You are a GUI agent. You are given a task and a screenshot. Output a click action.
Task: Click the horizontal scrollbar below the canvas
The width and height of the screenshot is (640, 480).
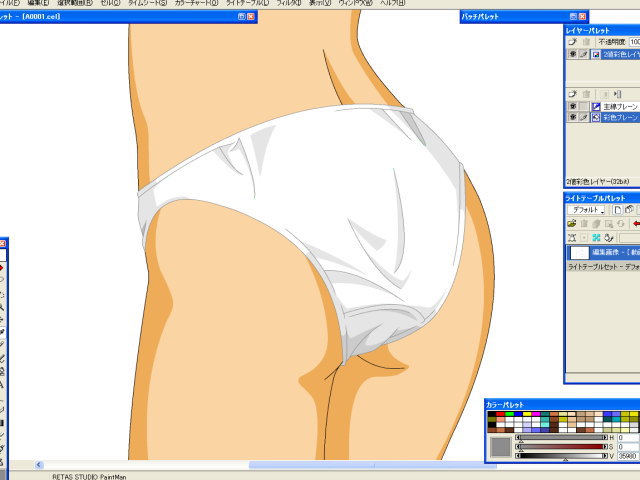coord(300,465)
